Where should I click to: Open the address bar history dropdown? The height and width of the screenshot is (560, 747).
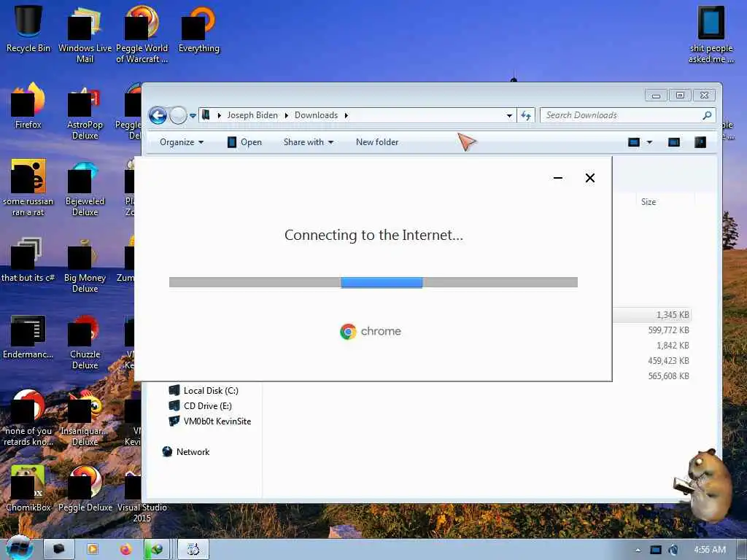pos(509,115)
